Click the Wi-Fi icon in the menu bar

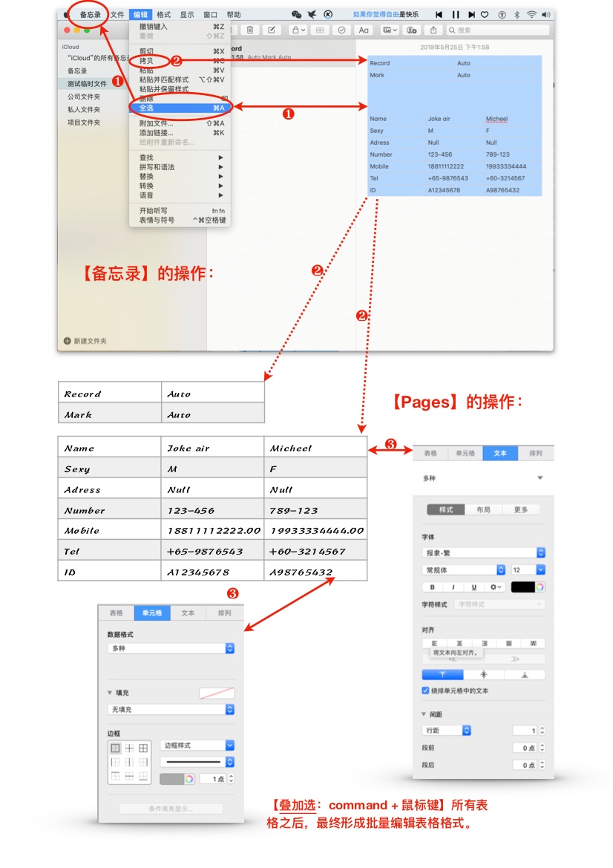tap(531, 14)
